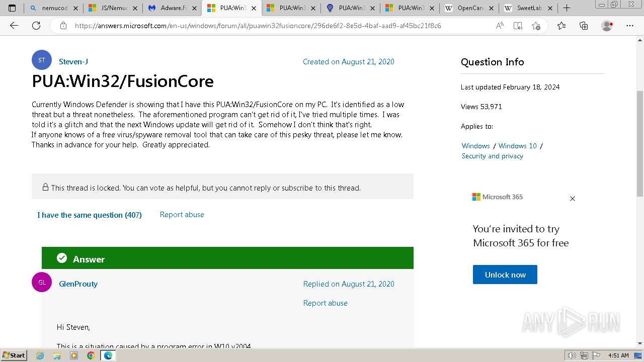Open the tab actions menu
Screen dimensions: 644x362
[x=12, y=8]
